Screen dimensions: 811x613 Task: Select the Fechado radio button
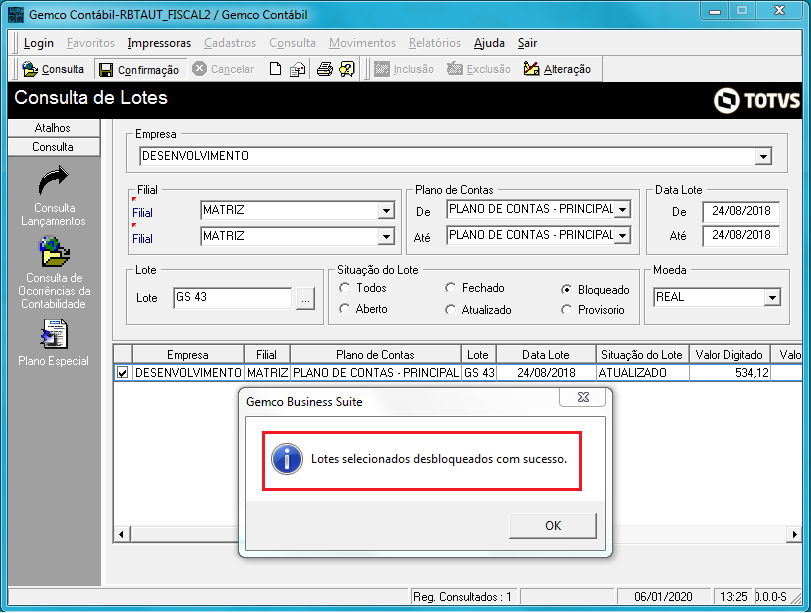pyautogui.click(x=450, y=288)
